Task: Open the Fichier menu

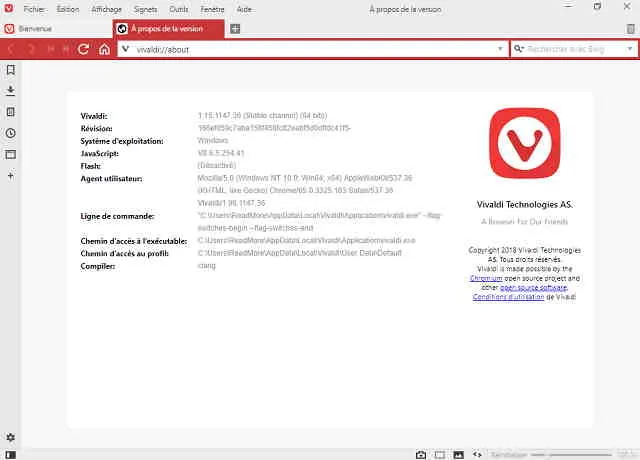Action: pyautogui.click(x=34, y=9)
